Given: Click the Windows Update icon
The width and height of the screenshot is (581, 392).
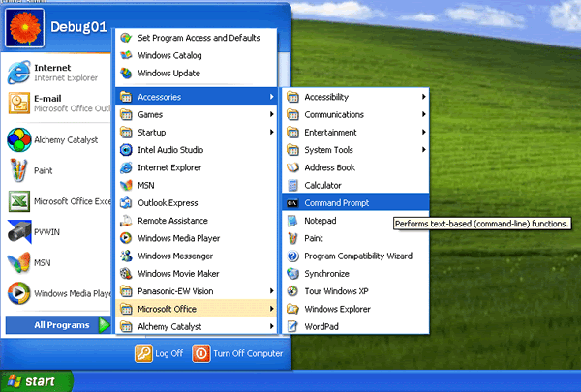Looking at the screenshot, I should pyautogui.click(x=126, y=73).
